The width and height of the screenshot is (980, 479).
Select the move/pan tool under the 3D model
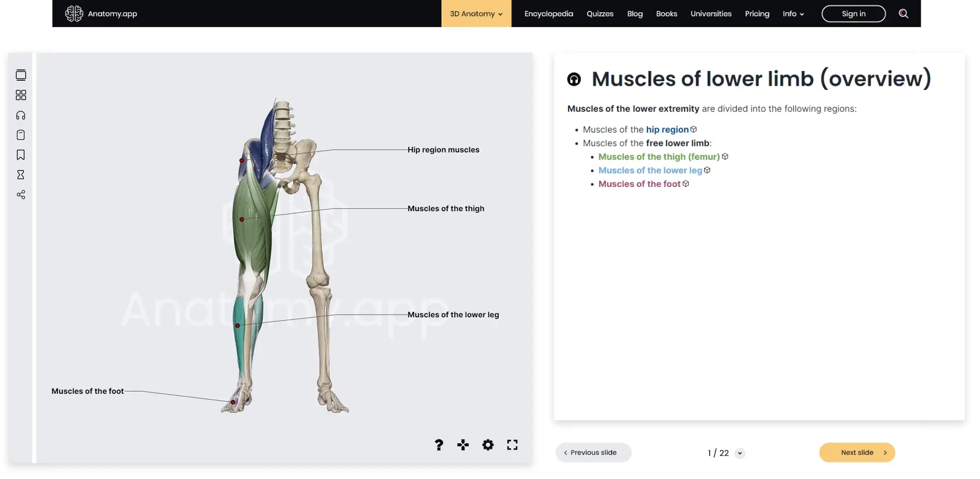coord(462,445)
